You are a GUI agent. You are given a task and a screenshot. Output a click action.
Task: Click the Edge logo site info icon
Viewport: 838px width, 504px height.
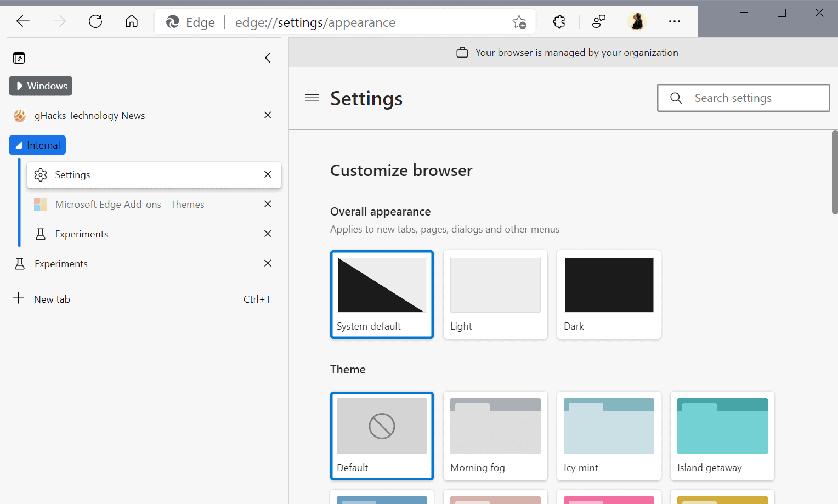point(173,22)
